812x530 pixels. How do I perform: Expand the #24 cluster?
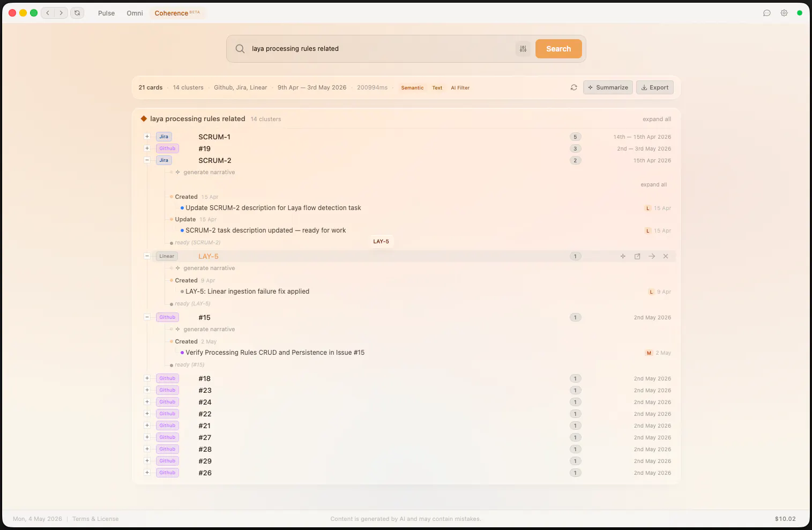pyautogui.click(x=147, y=402)
